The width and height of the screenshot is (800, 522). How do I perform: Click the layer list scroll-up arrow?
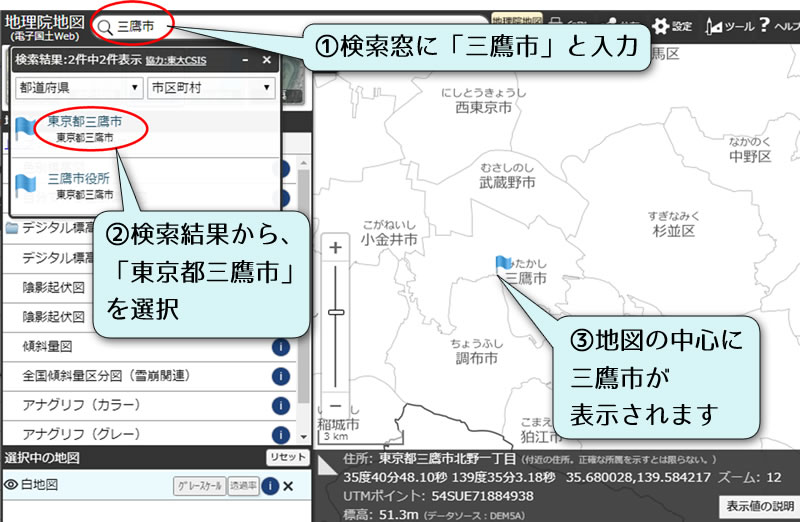[x=304, y=163]
